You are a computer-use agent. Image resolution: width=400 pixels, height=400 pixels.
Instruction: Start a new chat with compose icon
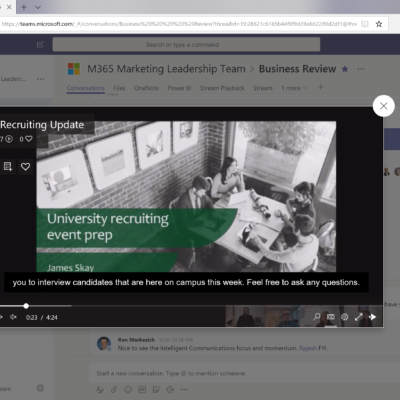pos(40,44)
